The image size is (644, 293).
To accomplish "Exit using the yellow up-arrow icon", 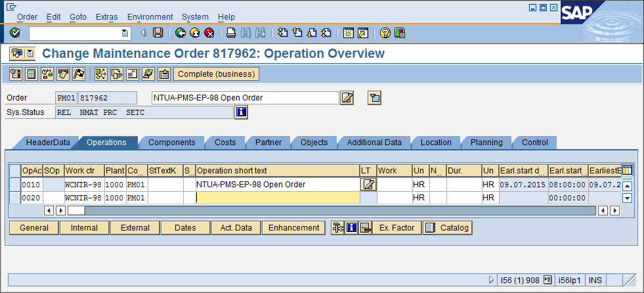I will pos(195,33).
